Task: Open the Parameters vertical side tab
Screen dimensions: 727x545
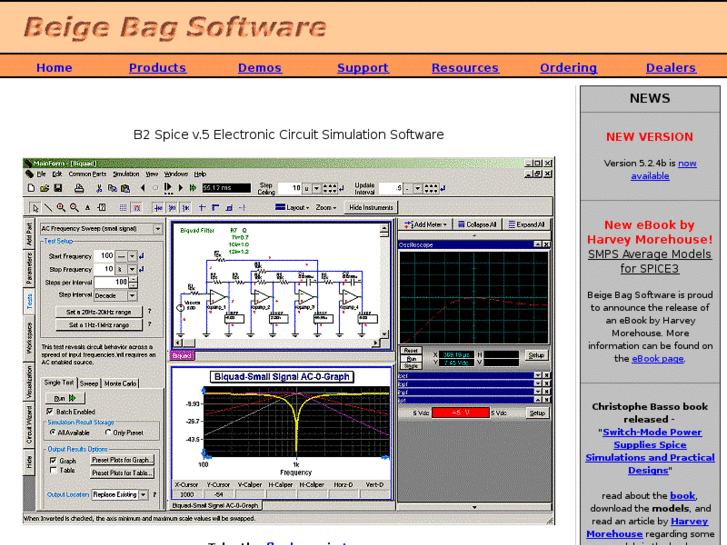Action: point(29,268)
